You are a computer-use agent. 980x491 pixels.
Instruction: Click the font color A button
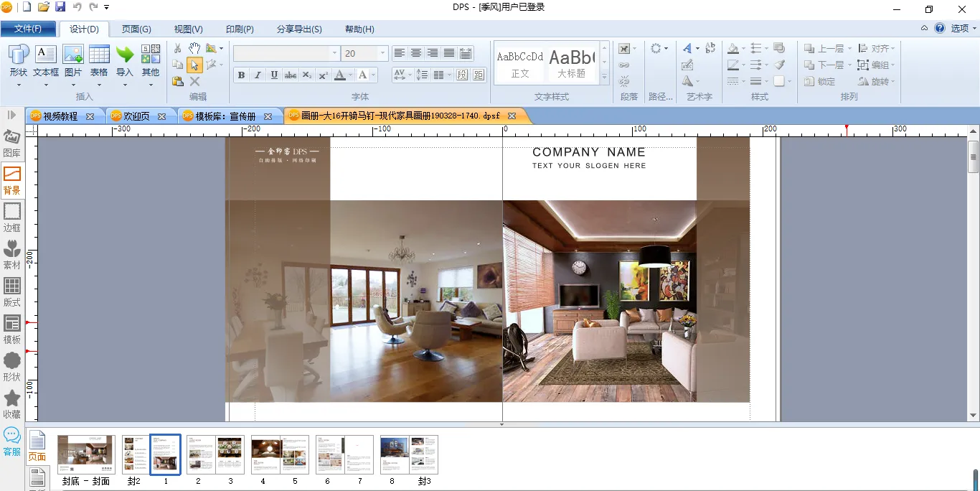(x=340, y=75)
